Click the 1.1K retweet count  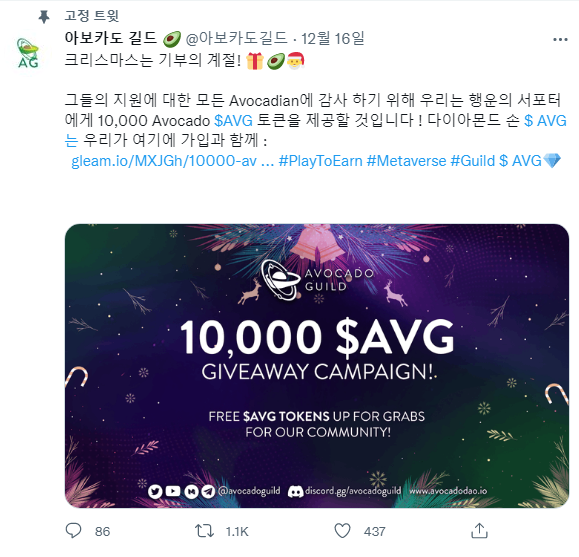pyautogui.click(x=237, y=532)
